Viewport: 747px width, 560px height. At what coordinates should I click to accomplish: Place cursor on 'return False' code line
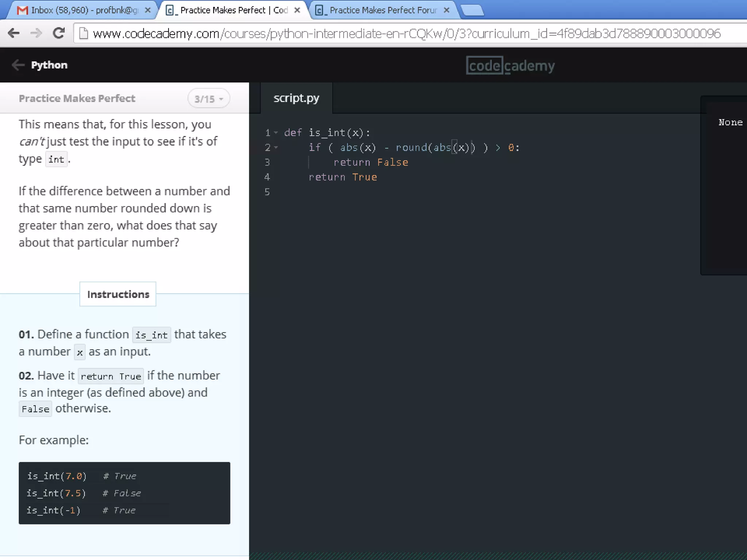click(x=371, y=162)
